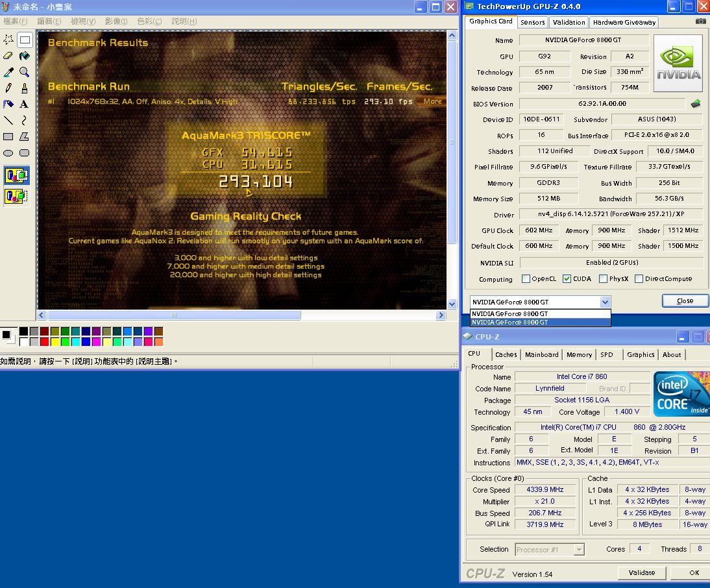This screenshot has height=588, width=710.
Task: Switch to the Caches tab in CPU-Z
Action: click(506, 355)
